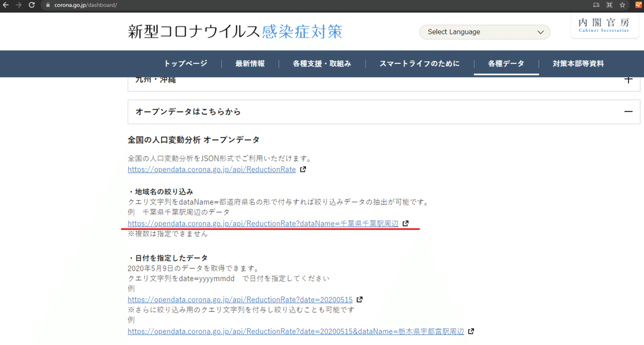Click the note ※複数は指定できません

[167, 234]
